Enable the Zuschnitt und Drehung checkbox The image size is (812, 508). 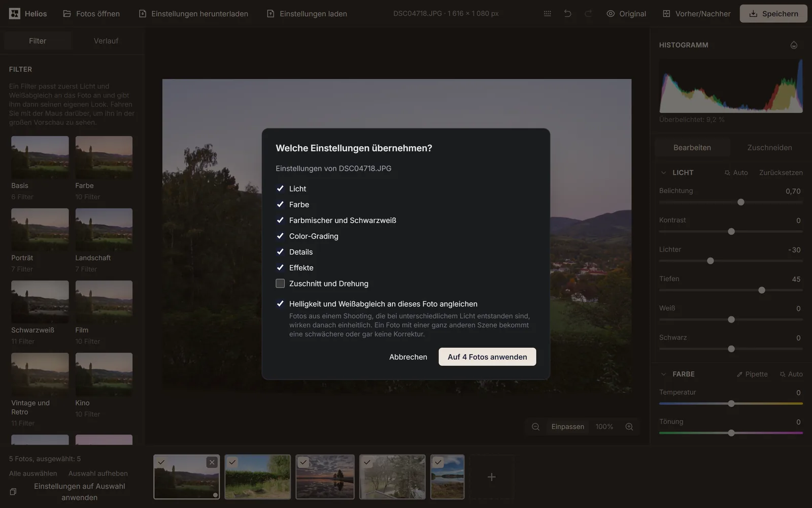pyautogui.click(x=280, y=283)
